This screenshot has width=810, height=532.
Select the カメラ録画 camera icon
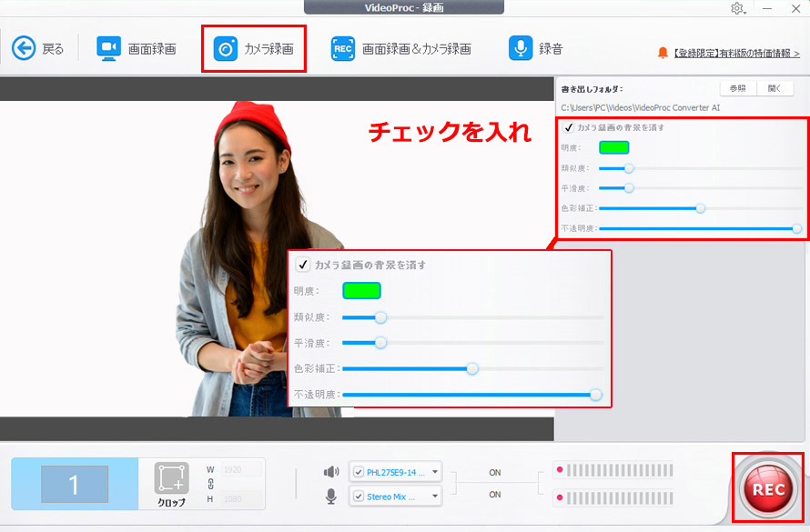coord(225,49)
